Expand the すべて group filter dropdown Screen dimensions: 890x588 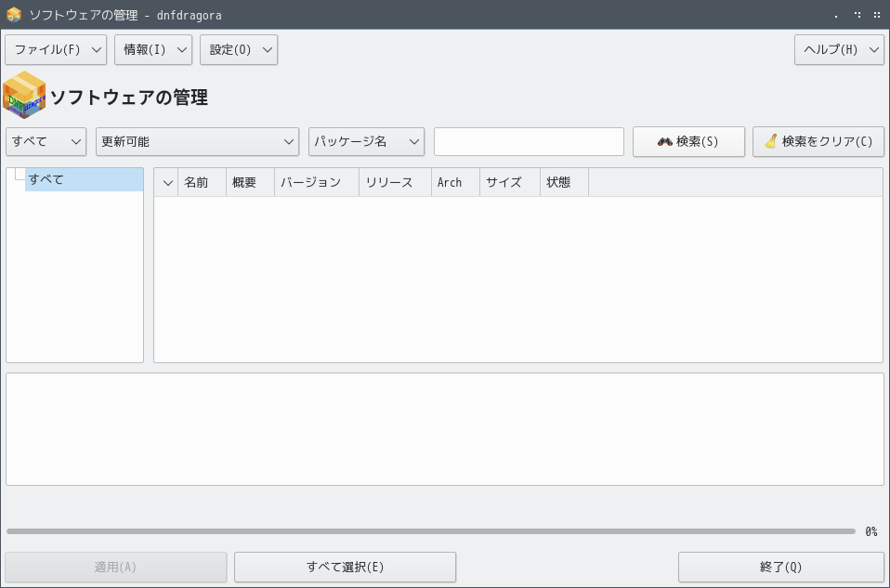pyautogui.click(x=46, y=141)
